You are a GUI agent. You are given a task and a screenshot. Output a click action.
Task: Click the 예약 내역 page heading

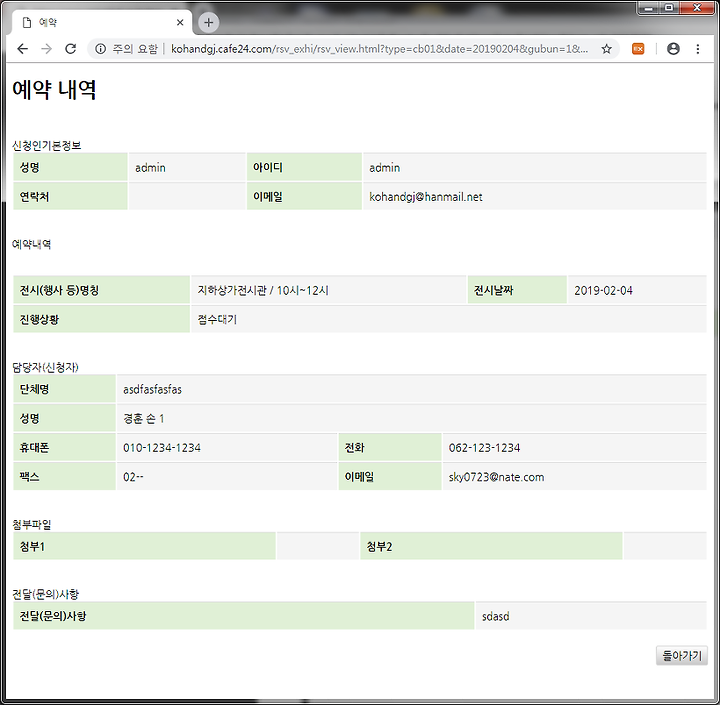point(54,89)
